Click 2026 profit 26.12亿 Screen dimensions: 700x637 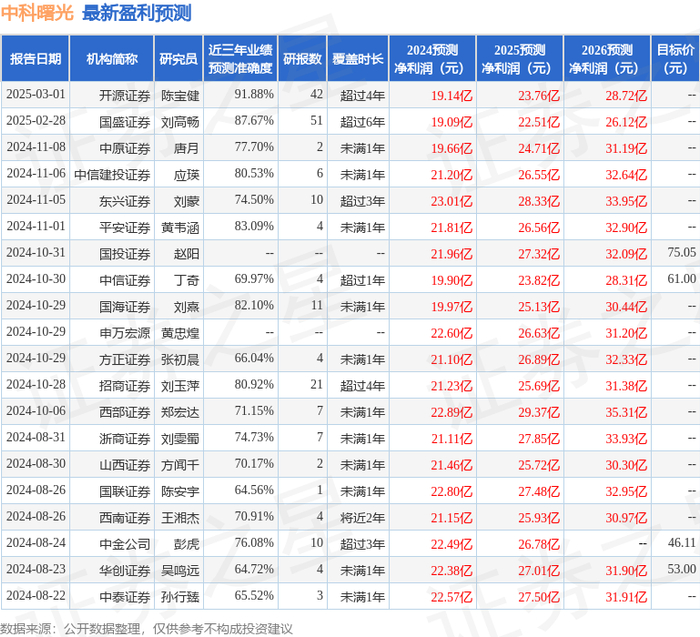pyautogui.click(x=626, y=122)
